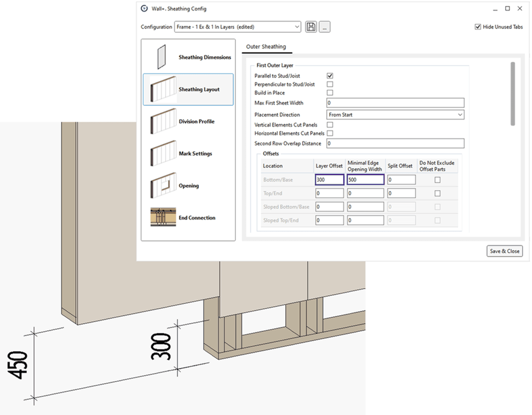Viewport: 532px width, 415px height.
Task: Select the Sheathing Dimensions panel icon
Action: pyautogui.click(x=162, y=57)
